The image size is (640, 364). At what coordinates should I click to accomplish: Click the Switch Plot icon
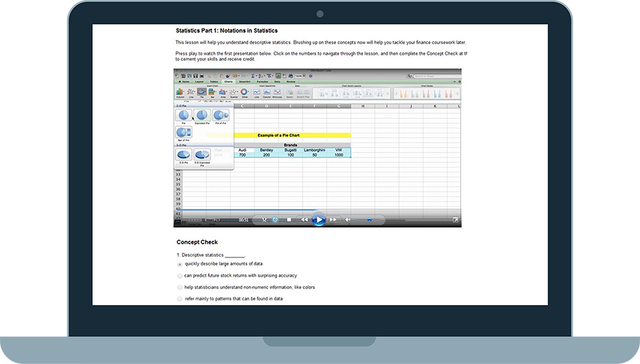coord(303,93)
